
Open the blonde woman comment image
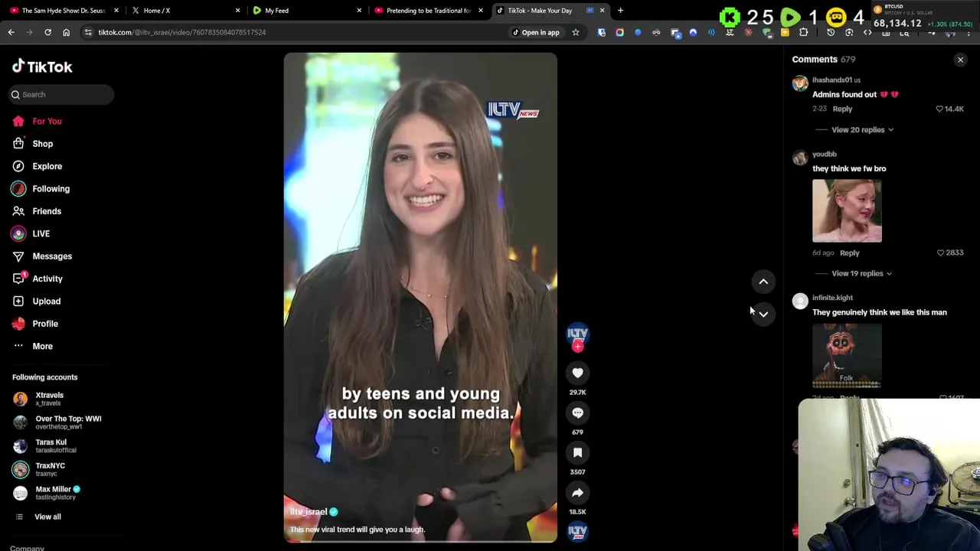pos(847,211)
